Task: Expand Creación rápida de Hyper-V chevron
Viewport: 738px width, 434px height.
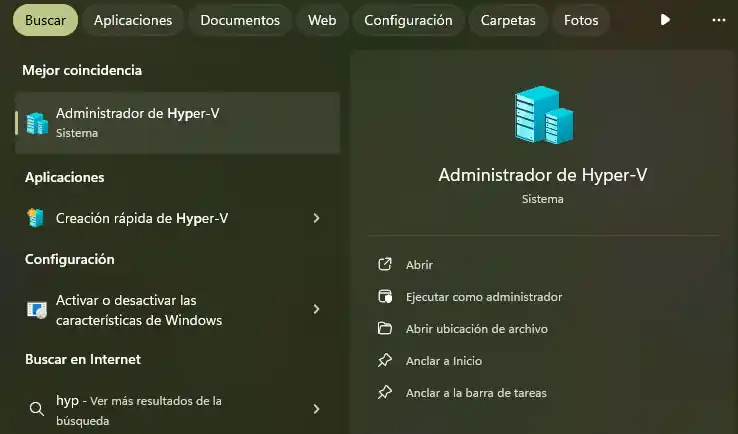Action: click(316, 218)
